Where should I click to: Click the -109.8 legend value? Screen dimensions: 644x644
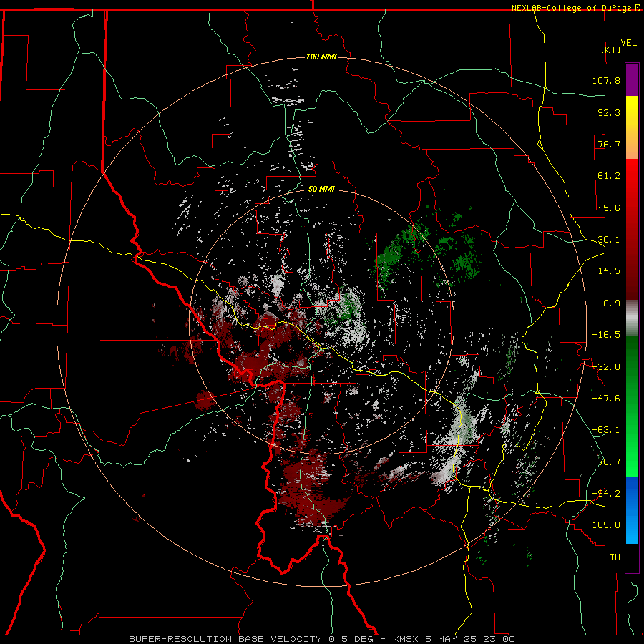603,525
